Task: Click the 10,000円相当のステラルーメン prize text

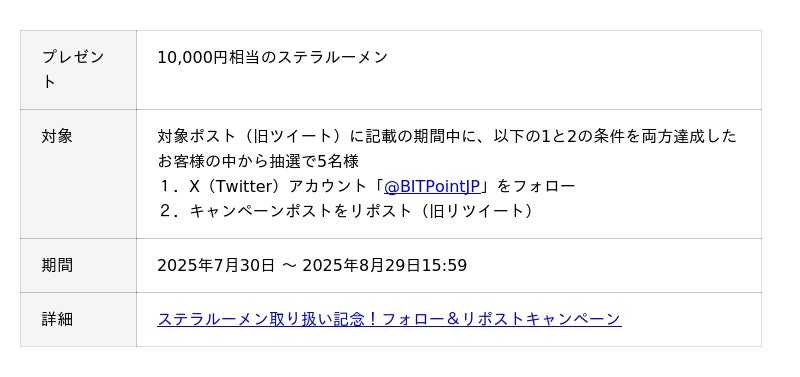Action: point(272,57)
